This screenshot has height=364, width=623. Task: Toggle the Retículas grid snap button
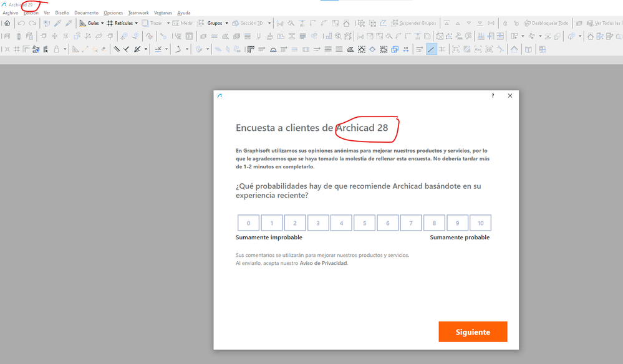[120, 23]
